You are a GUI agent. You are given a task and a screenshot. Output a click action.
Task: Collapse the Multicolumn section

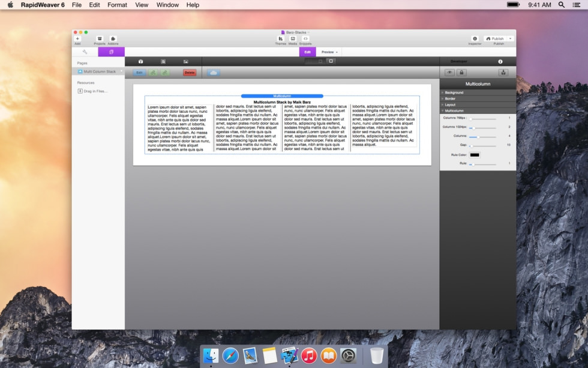pyautogui.click(x=478, y=110)
